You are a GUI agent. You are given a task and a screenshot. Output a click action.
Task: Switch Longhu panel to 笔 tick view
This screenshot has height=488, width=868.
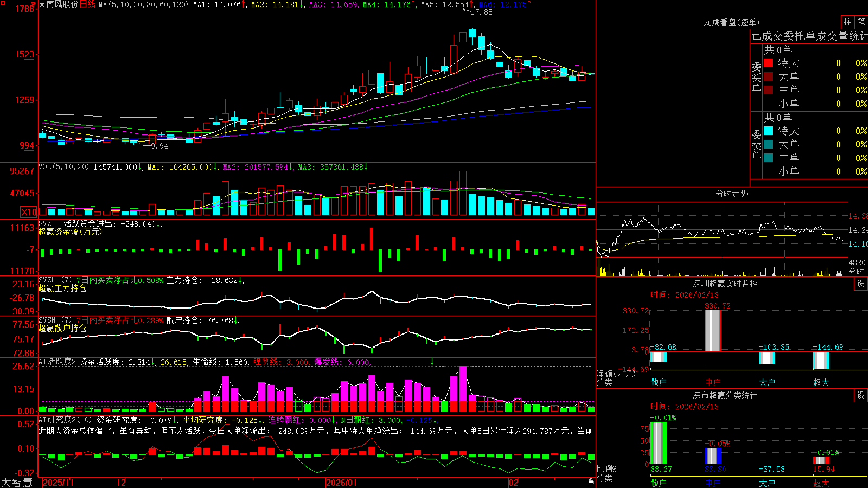861,22
